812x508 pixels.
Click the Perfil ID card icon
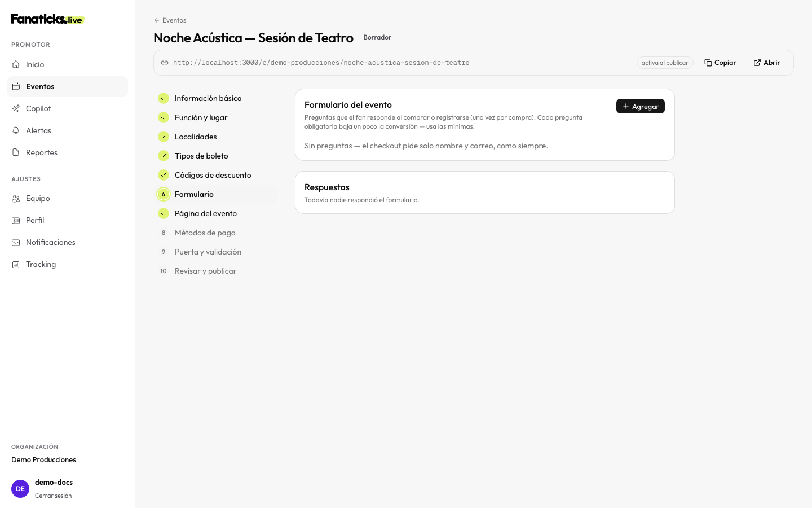click(16, 220)
